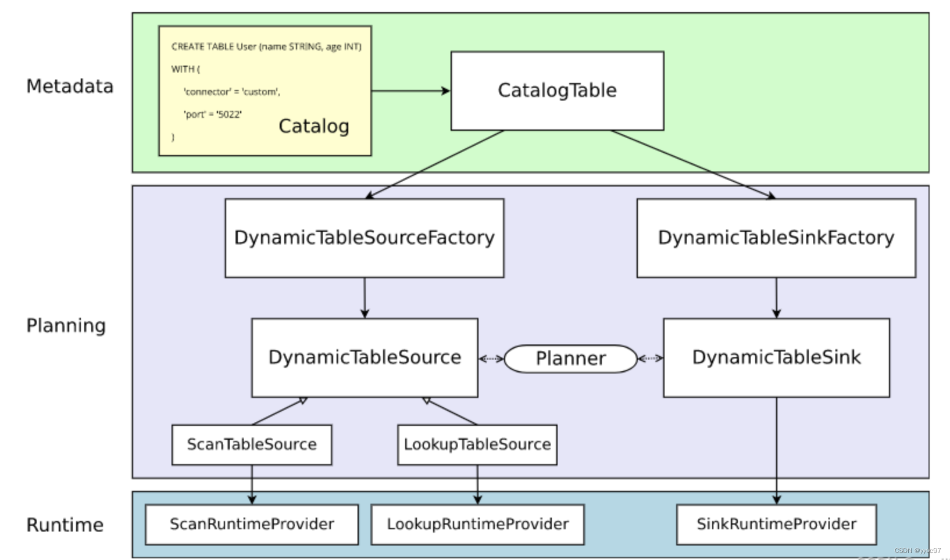Select the LookupTableSource box

[x=477, y=444]
